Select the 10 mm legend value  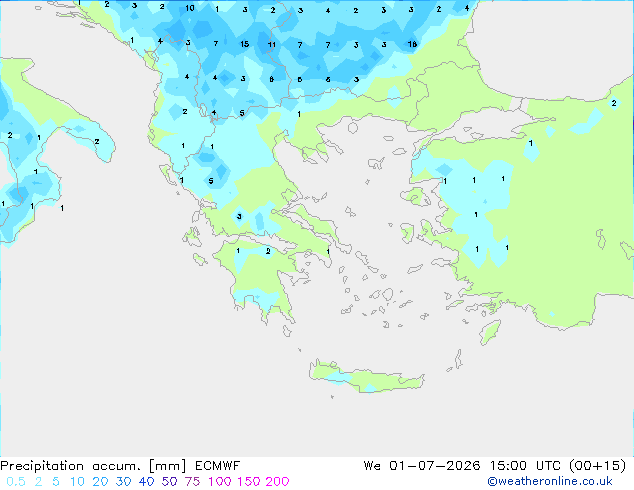pyautogui.click(x=77, y=482)
